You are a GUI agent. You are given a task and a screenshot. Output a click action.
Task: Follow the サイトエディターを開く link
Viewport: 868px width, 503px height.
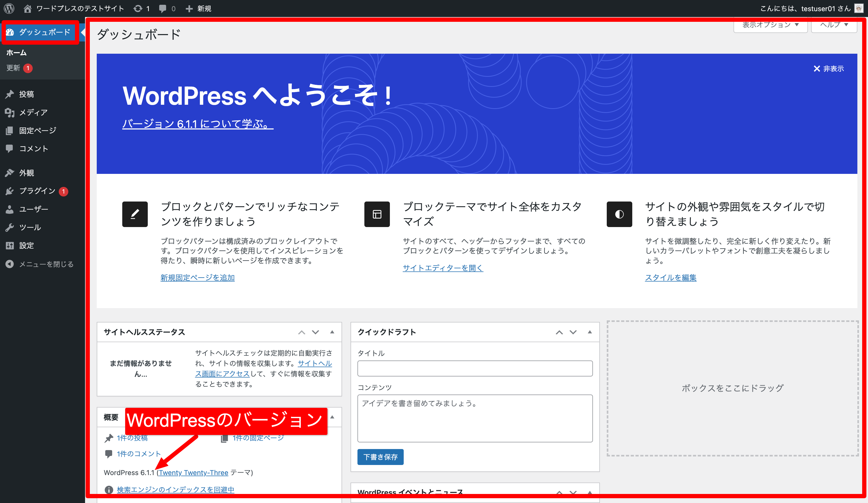point(443,268)
